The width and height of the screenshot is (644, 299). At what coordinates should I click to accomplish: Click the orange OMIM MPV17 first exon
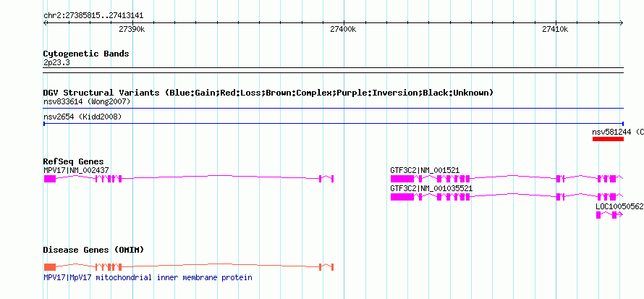tap(50, 267)
